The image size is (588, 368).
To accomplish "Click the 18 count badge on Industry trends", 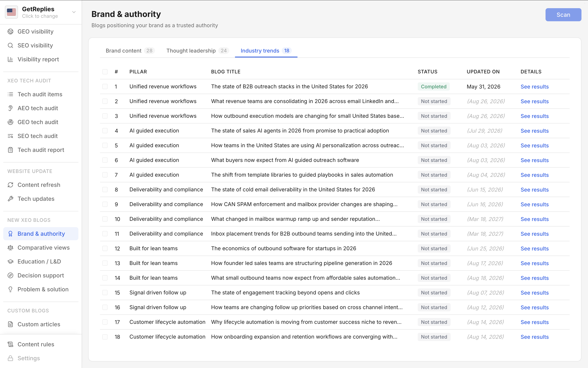I will pyautogui.click(x=287, y=51).
